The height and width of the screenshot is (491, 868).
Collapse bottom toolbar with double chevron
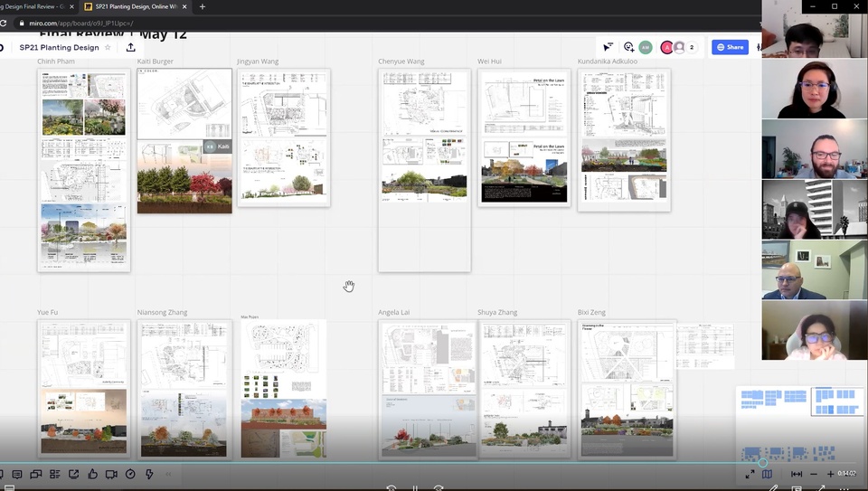click(x=168, y=475)
